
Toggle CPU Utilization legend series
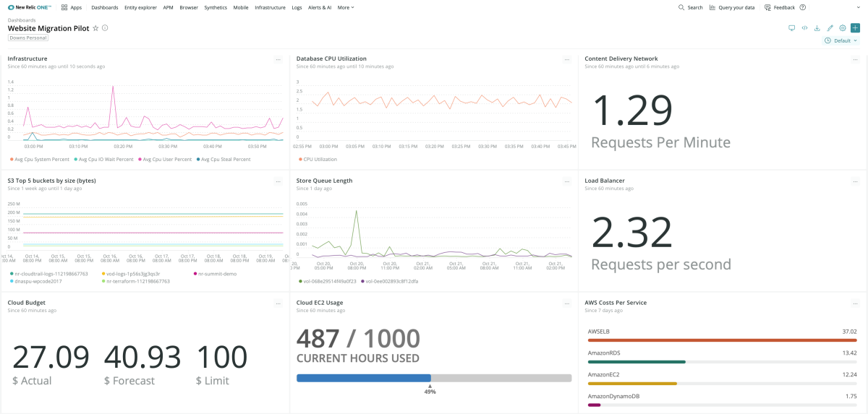click(318, 159)
